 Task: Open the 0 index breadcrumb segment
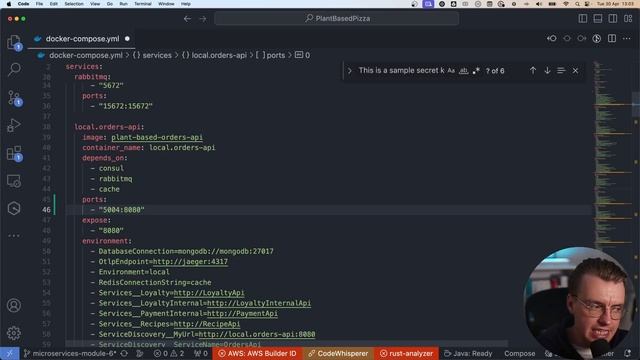tap(302, 55)
